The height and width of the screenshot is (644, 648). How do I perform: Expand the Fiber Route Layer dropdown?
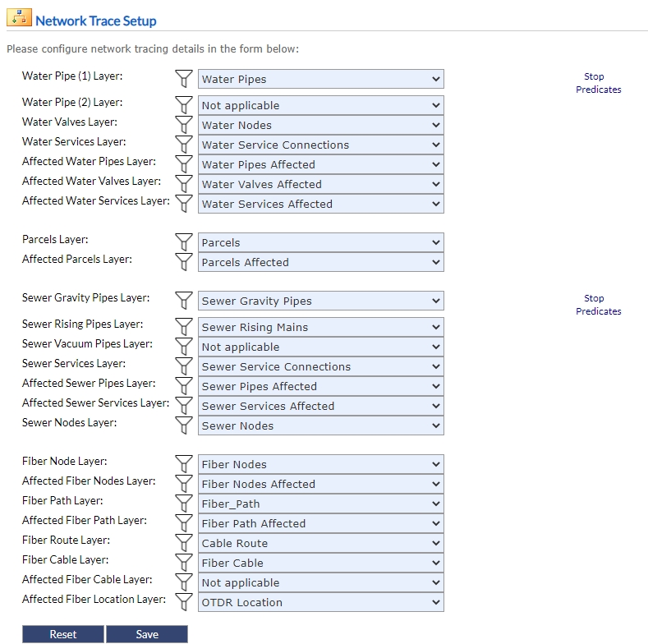click(320, 544)
